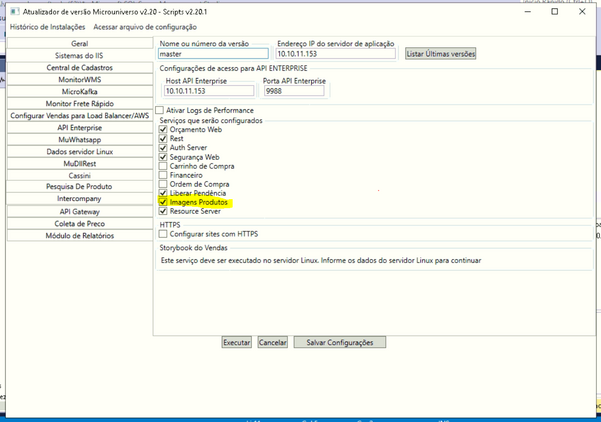Check the Financeiro service option
This screenshot has height=422, width=601.
pos(164,175)
